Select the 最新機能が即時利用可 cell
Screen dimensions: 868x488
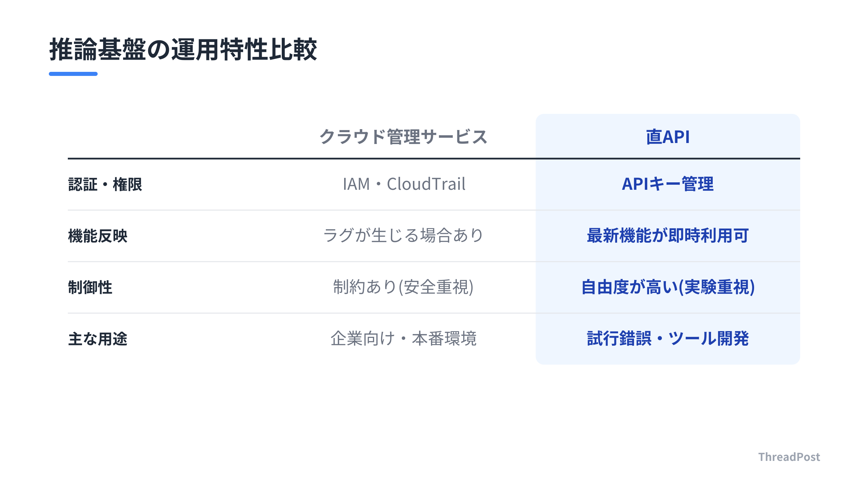[x=668, y=236]
